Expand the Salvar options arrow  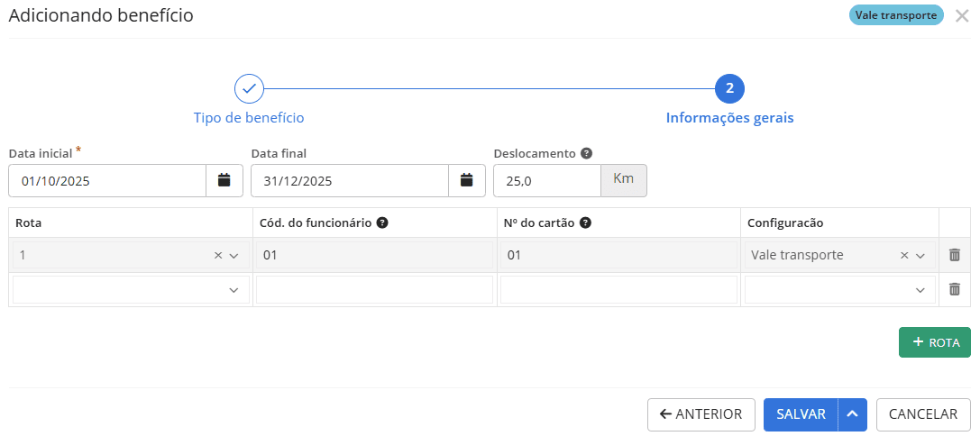852,414
